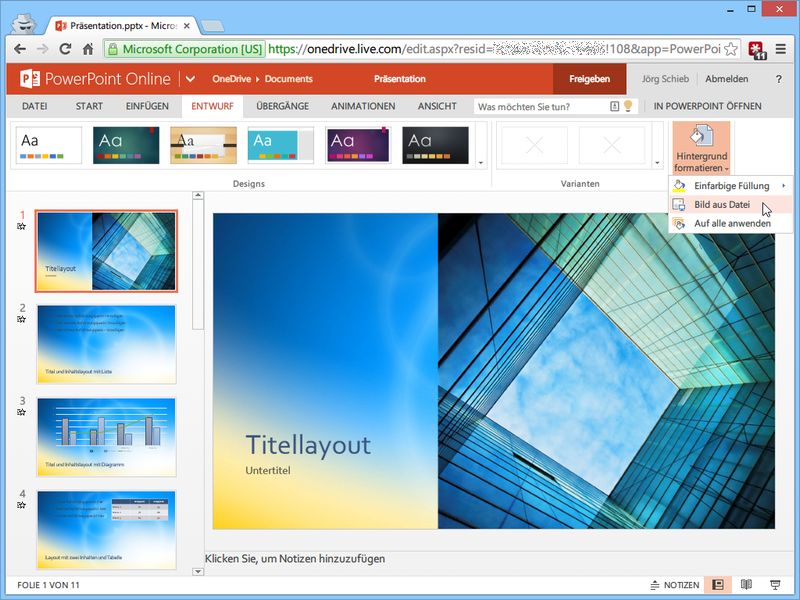Image resolution: width=800 pixels, height=600 pixels.
Task: Expand the Designs gallery arrow
Action: (x=481, y=163)
